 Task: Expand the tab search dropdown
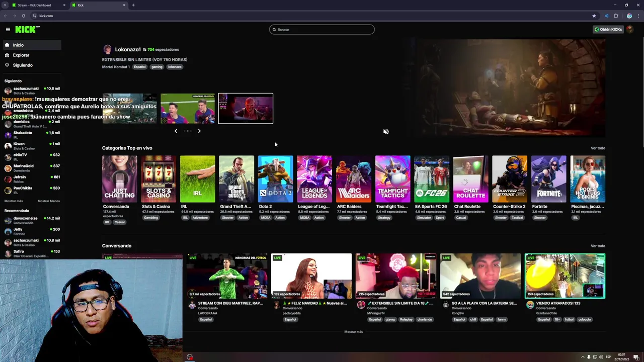5,5
